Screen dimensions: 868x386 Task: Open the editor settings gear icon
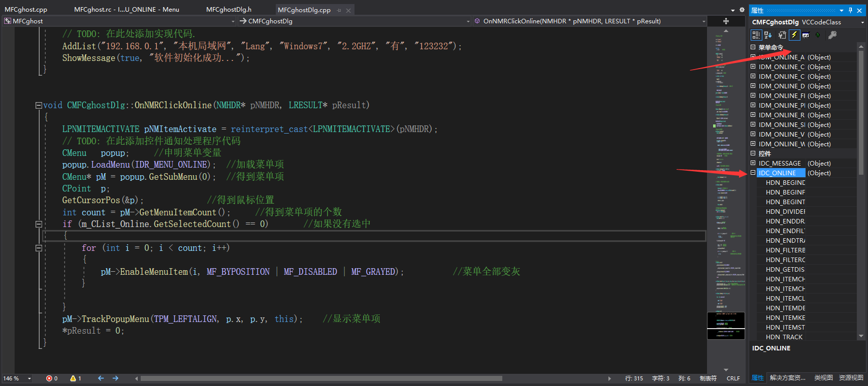click(x=742, y=10)
